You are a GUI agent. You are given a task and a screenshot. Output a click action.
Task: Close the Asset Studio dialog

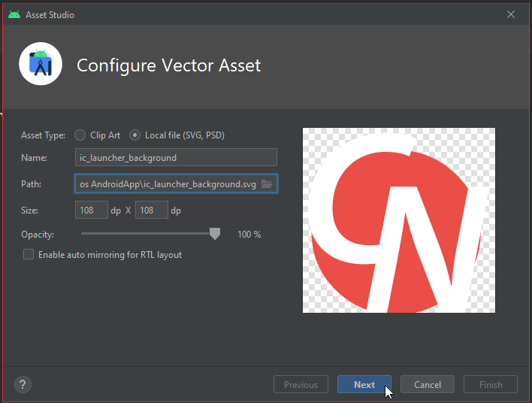[511, 14]
